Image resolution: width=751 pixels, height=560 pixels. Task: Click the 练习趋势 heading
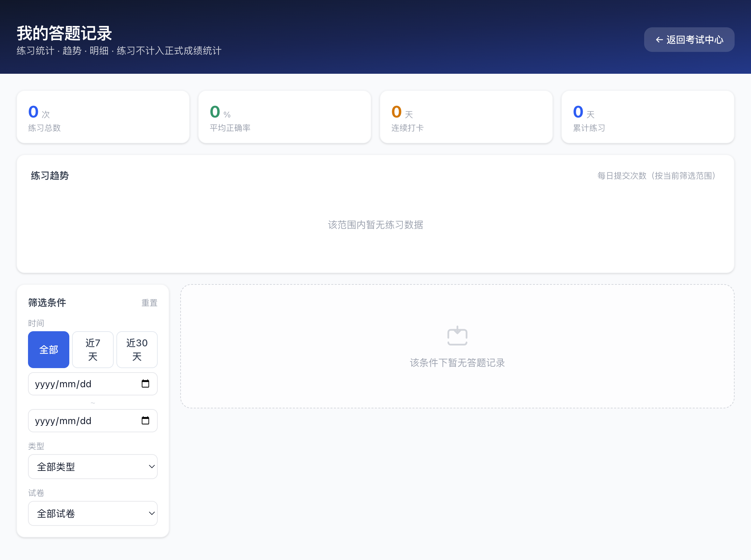[50, 176]
